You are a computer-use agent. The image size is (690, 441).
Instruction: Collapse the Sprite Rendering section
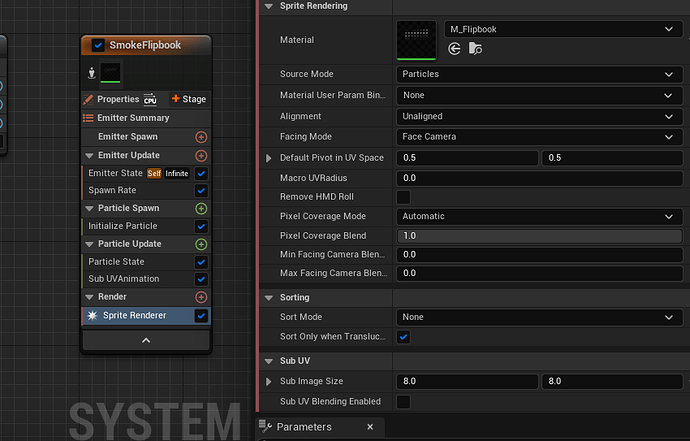[269, 6]
